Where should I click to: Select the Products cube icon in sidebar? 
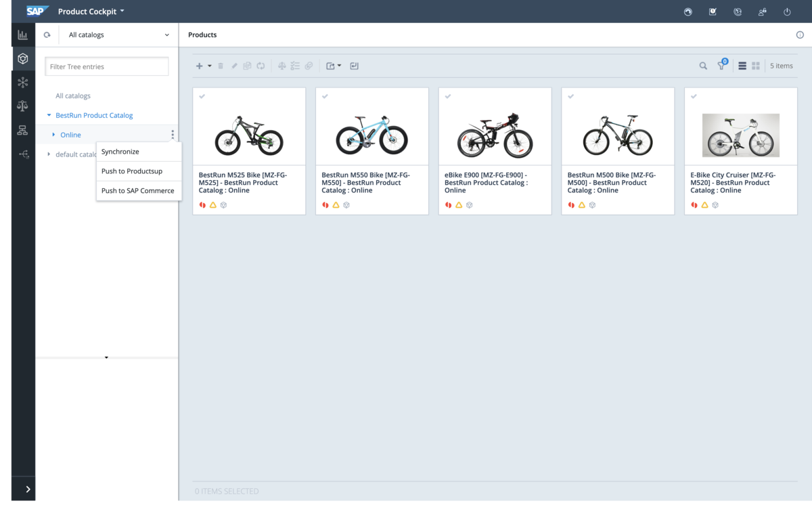[22, 58]
